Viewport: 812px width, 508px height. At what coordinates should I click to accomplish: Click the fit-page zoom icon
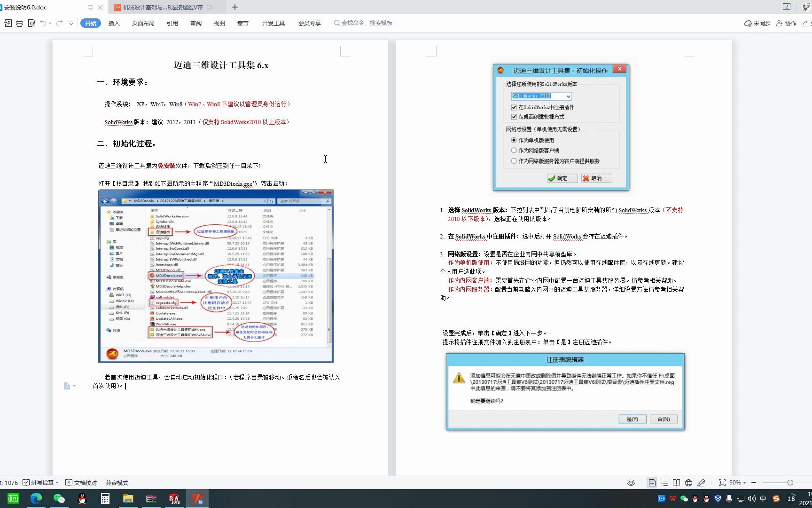(x=722, y=483)
